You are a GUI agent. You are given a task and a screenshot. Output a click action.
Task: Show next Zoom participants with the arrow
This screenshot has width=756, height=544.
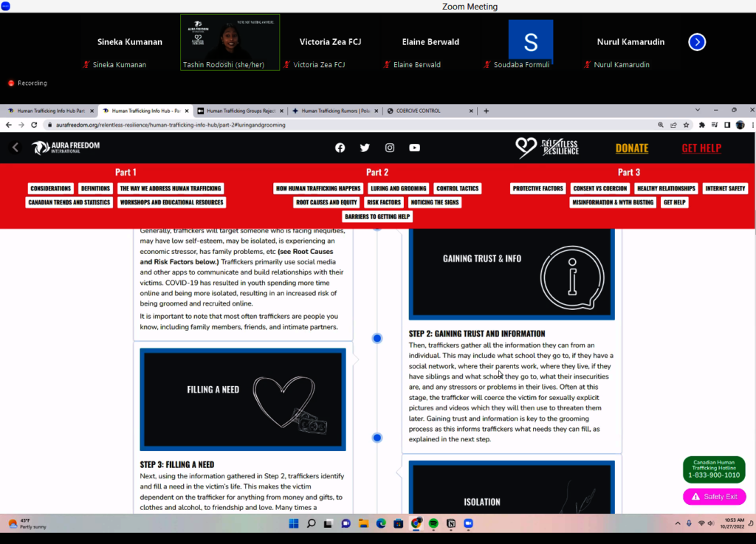coord(697,42)
